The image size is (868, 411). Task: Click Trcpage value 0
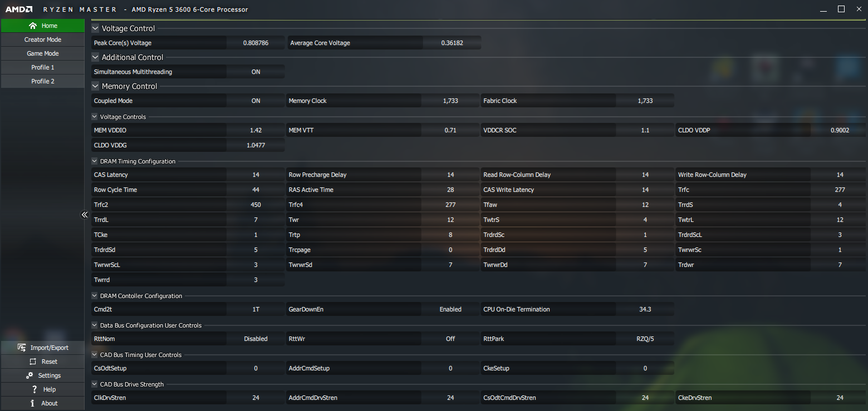[450, 250]
